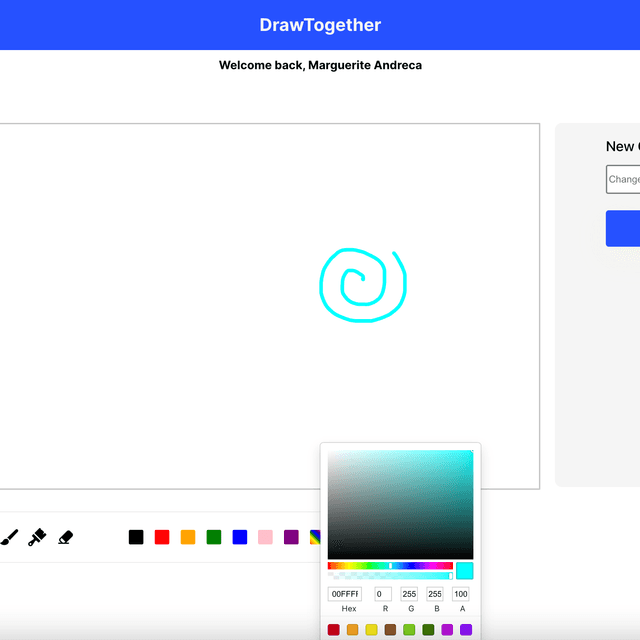This screenshot has height=640, width=640.
Task: Pick the red toolbar color swatch
Action: click(x=162, y=537)
